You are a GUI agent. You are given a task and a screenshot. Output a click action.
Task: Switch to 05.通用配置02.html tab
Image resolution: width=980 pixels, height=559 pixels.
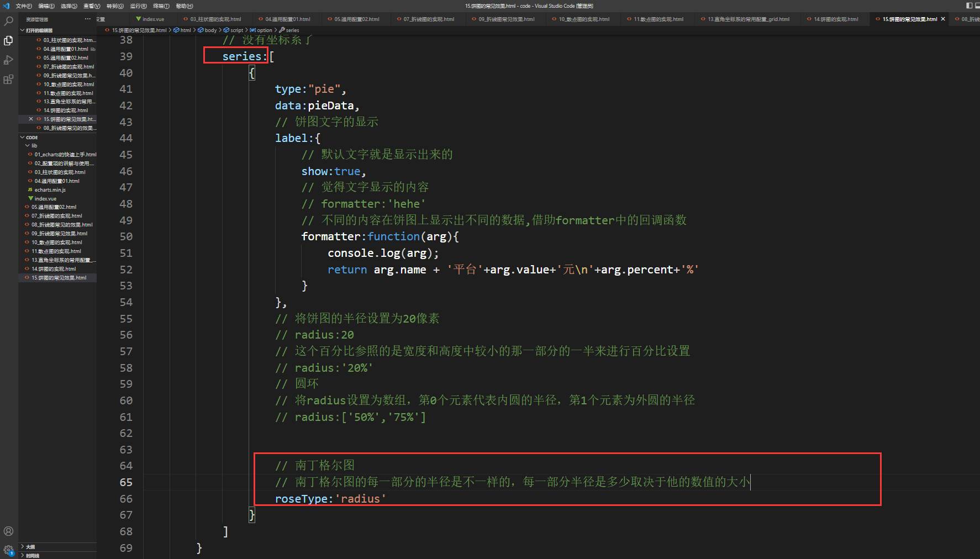(356, 19)
